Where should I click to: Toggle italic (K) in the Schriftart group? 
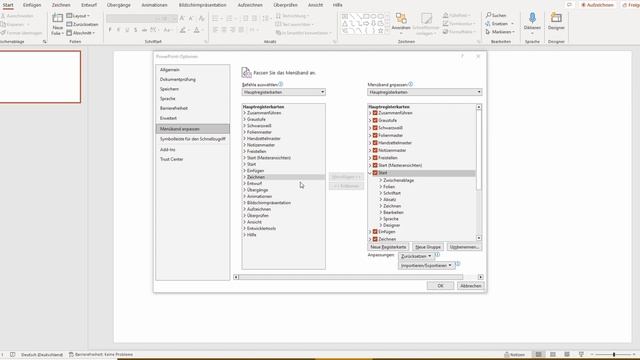118,30
